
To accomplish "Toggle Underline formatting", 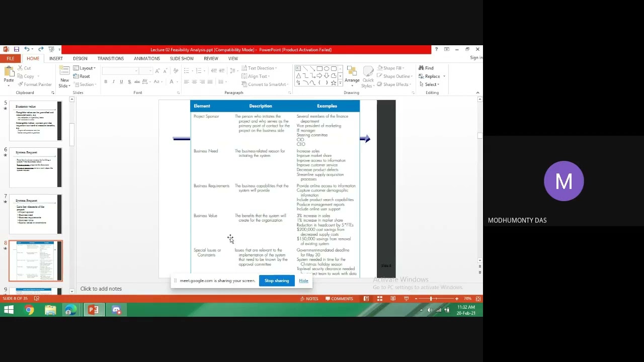I will coord(121,82).
